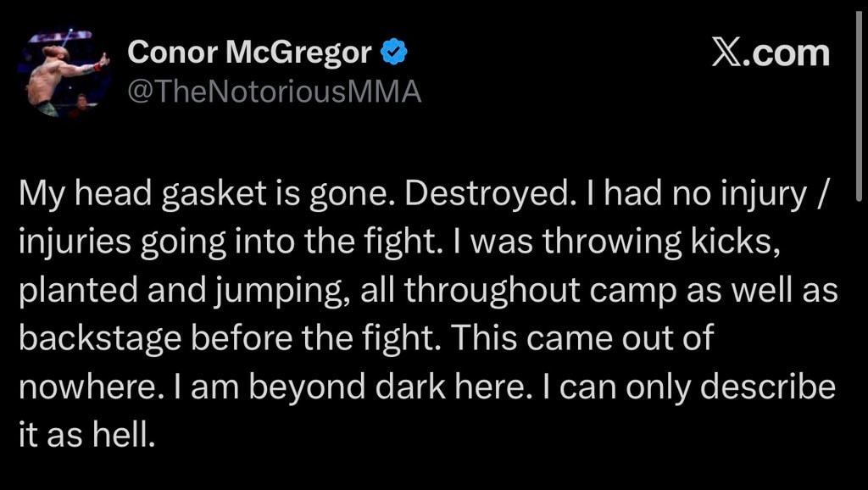The height and width of the screenshot is (490, 868).
Task: Click the X.com logo text
Action: (x=771, y=53)
